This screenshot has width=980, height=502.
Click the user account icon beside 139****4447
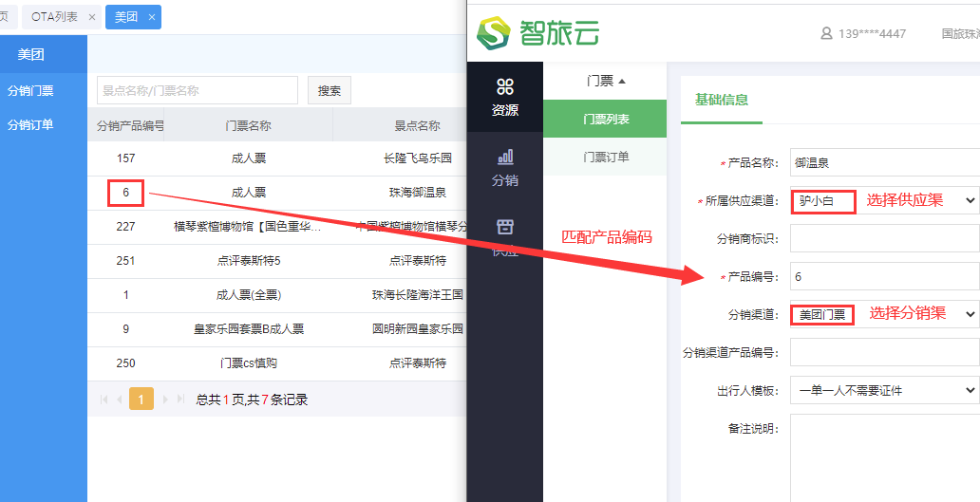click(x=826, y=33)
